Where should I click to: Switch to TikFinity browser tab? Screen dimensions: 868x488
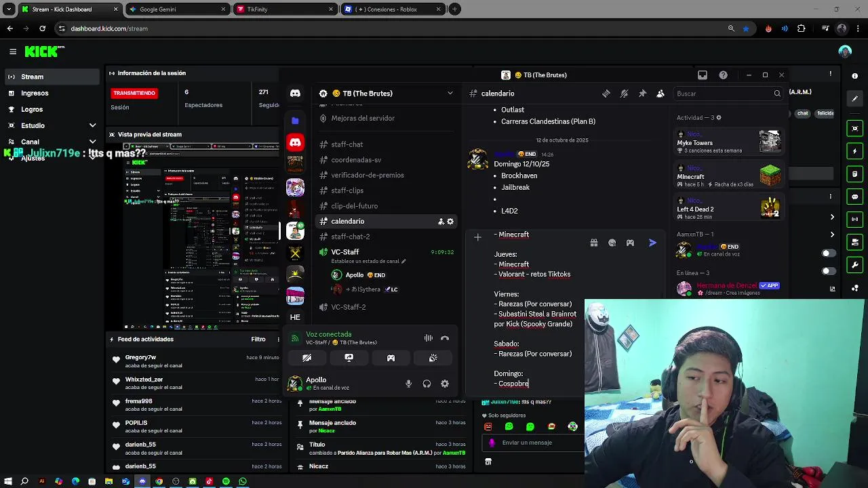click(284, 9)
